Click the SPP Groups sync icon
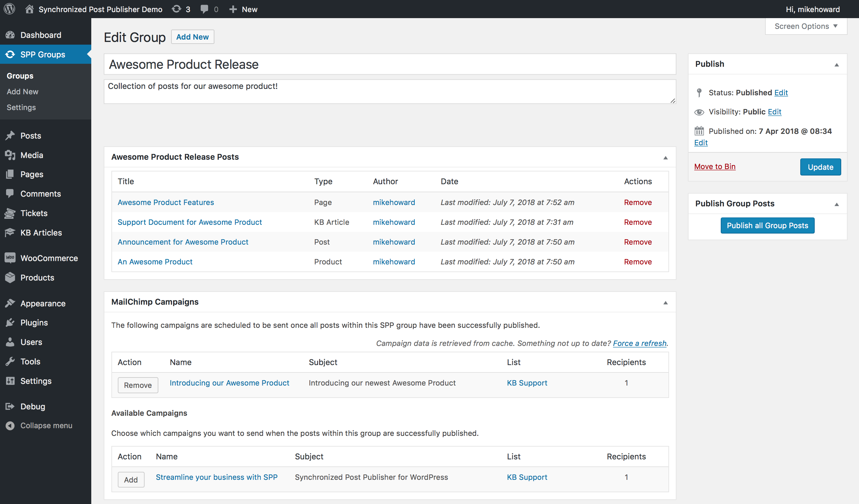 coord(10,54)
